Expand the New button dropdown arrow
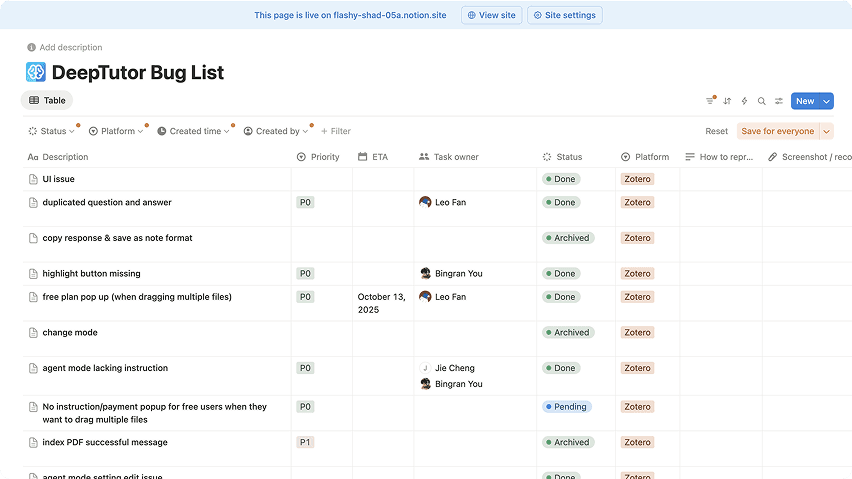Viewport: 852px width, 479px height. coord(826,101)
